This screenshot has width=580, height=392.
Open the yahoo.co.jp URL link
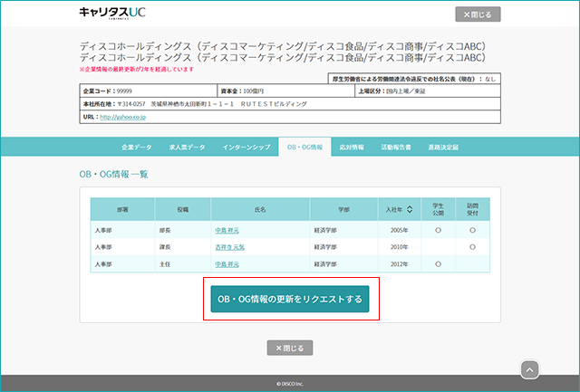123,117
